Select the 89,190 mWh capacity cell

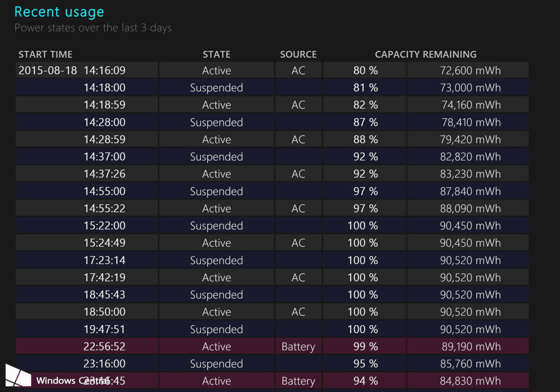tap(470, 347)
